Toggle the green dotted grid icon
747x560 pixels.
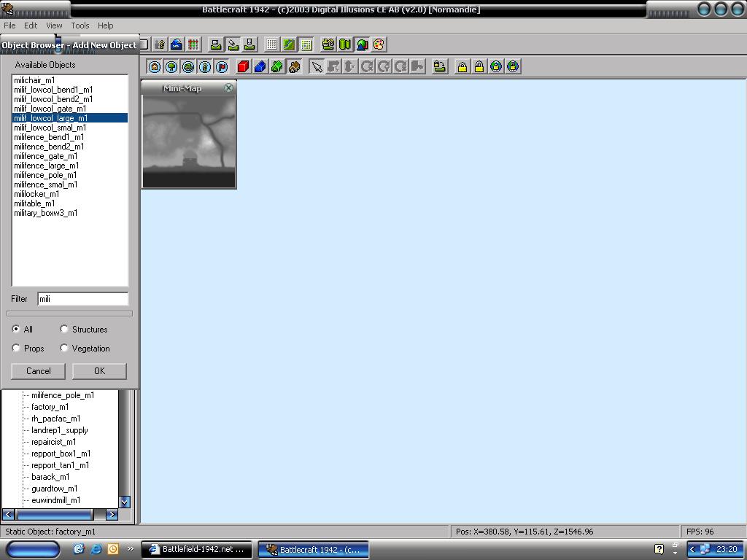tap(306, 44)
